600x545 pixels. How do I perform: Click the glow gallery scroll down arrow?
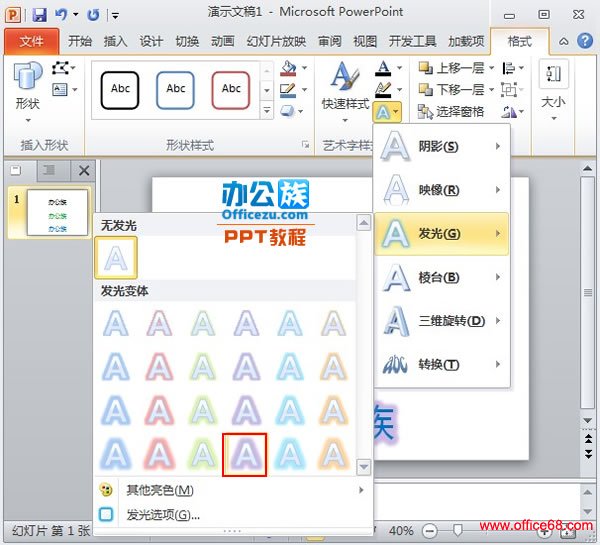(x=364, y=467)
